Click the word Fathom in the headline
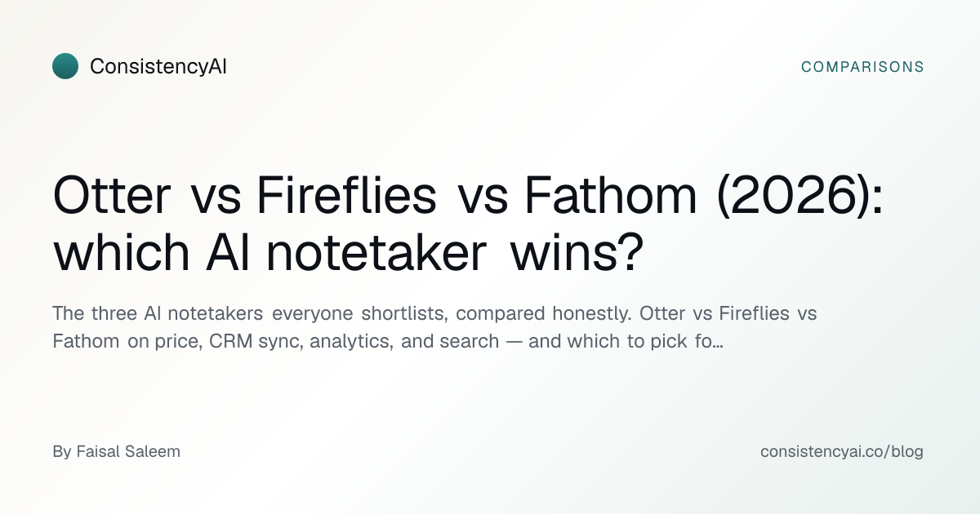980x514 pixels. point(611,197)
